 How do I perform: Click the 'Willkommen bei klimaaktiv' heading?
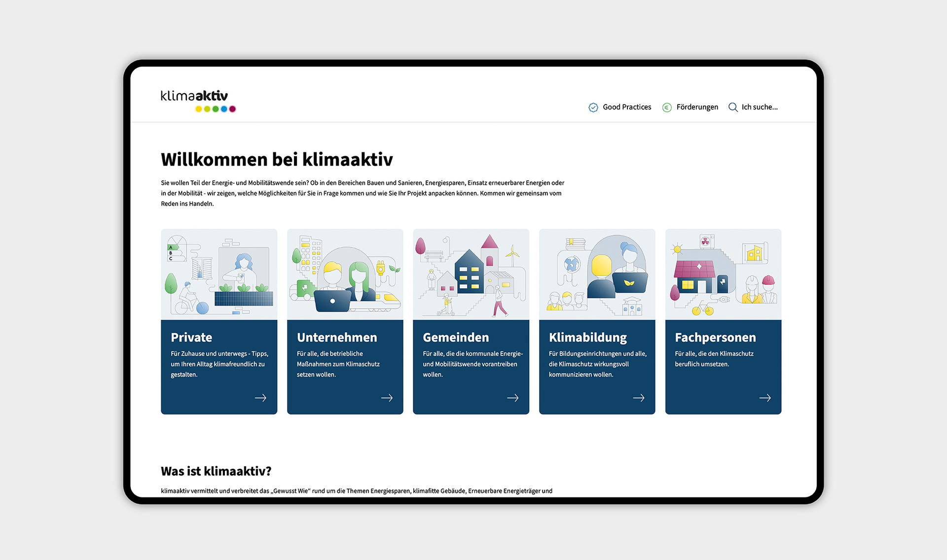(x=277, y=160)
